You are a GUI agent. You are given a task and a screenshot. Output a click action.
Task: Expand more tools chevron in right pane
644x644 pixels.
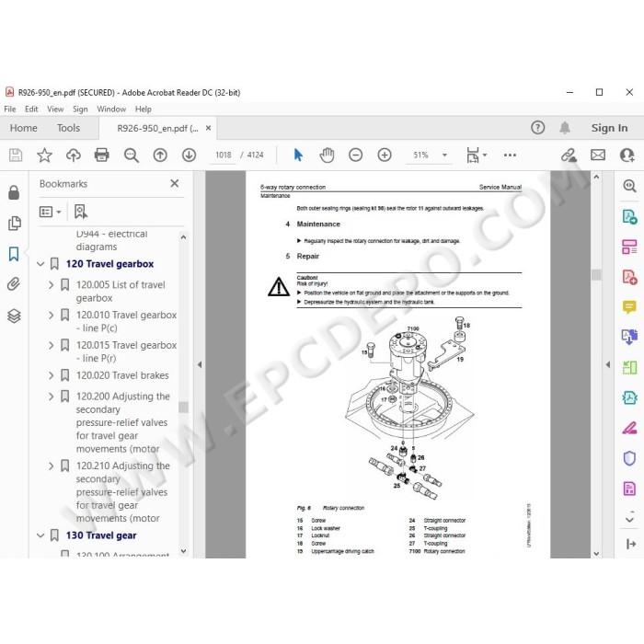tap(629, 518)
